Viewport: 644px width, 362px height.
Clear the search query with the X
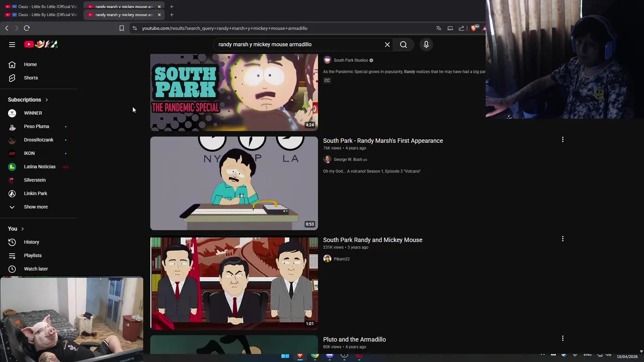click(387, 44)
